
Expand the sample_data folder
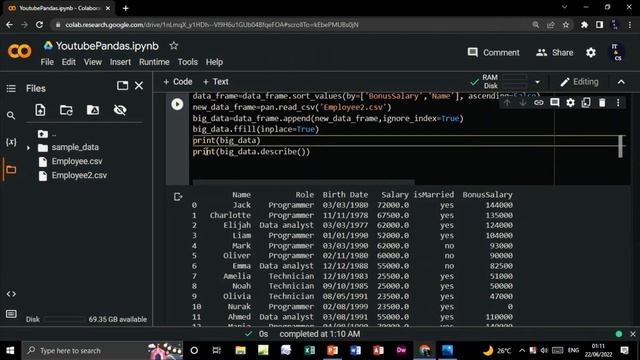coord(28,148)
